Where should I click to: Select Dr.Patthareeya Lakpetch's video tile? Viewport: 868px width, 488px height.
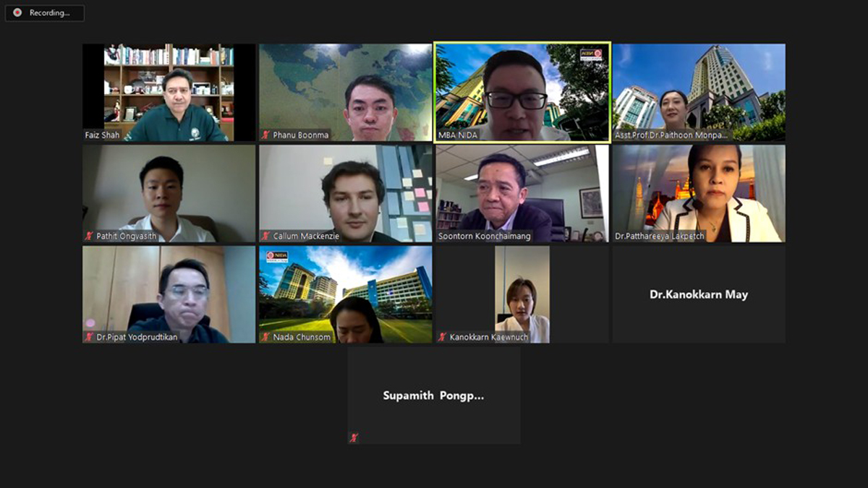(x=699, y=193)
